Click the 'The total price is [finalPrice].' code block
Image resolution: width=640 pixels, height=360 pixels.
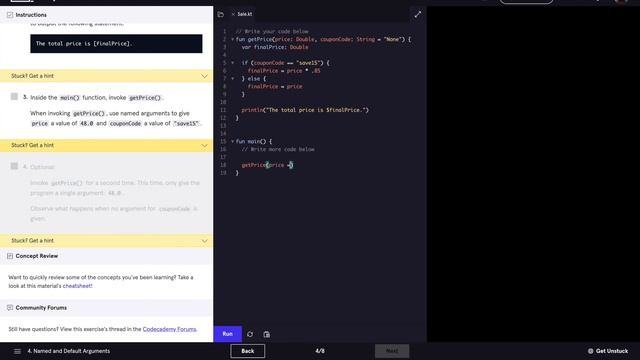click(116, 44)
